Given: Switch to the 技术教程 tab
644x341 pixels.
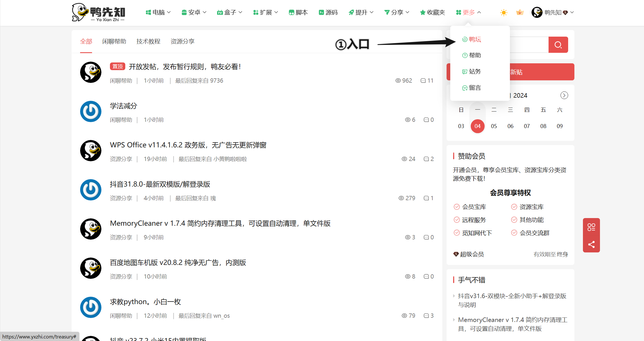Looking at the screenshot, I should pyautogui.click(x=148, y=41).
